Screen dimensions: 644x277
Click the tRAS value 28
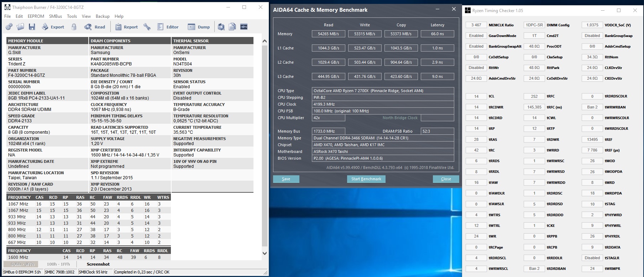click(x=476, y=139)
